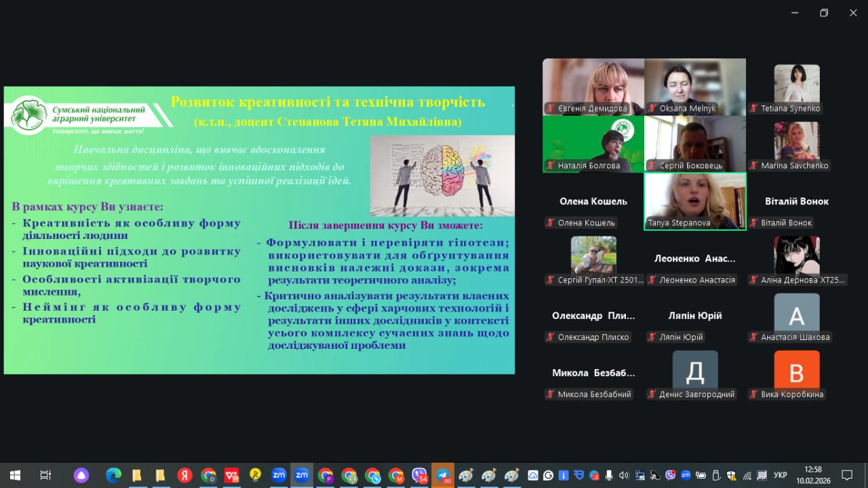
Task: Open Task View from the taskbar
Action: point(45,475)
